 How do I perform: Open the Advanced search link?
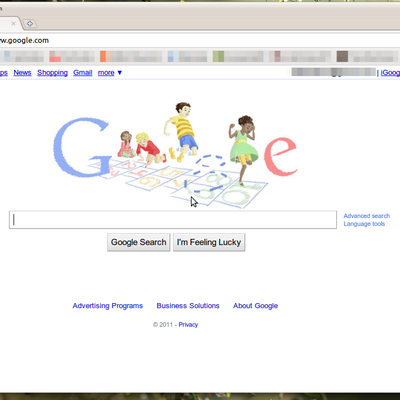coord(367,216)
